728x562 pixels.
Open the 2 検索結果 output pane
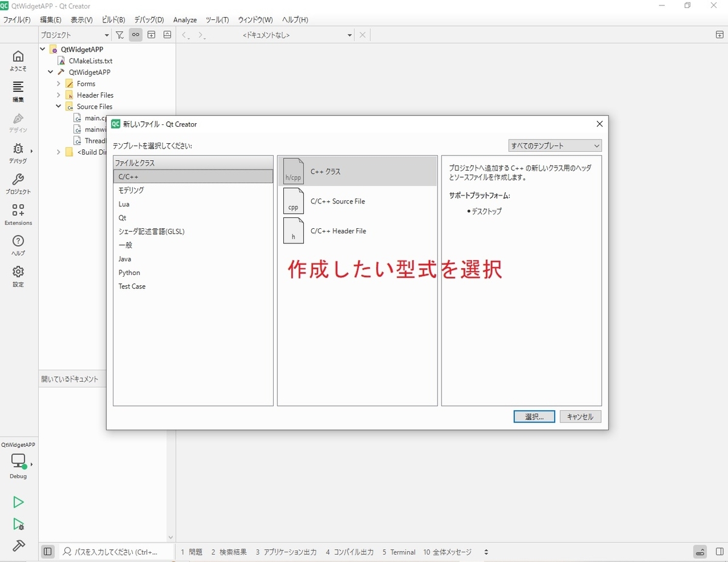coord(229,552)
